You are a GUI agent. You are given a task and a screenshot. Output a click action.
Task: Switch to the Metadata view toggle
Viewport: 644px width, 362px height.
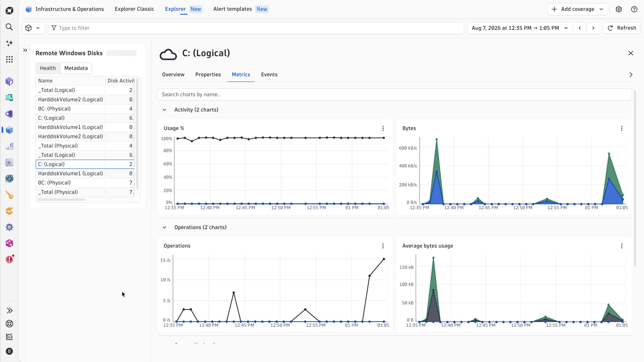[x=76, y=68]
